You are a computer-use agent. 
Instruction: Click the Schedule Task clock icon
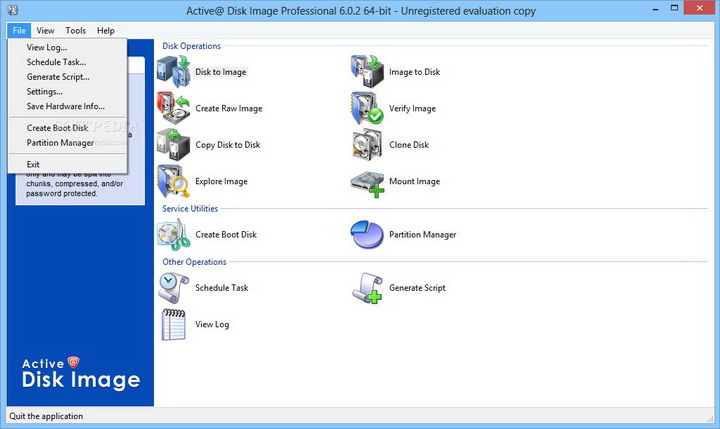tap(174, 288)
